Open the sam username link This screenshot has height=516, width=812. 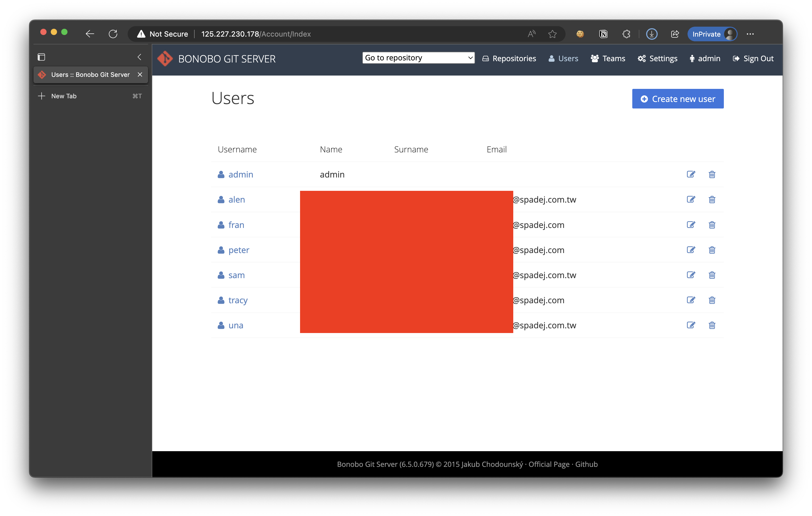click(x=236, y=275)
